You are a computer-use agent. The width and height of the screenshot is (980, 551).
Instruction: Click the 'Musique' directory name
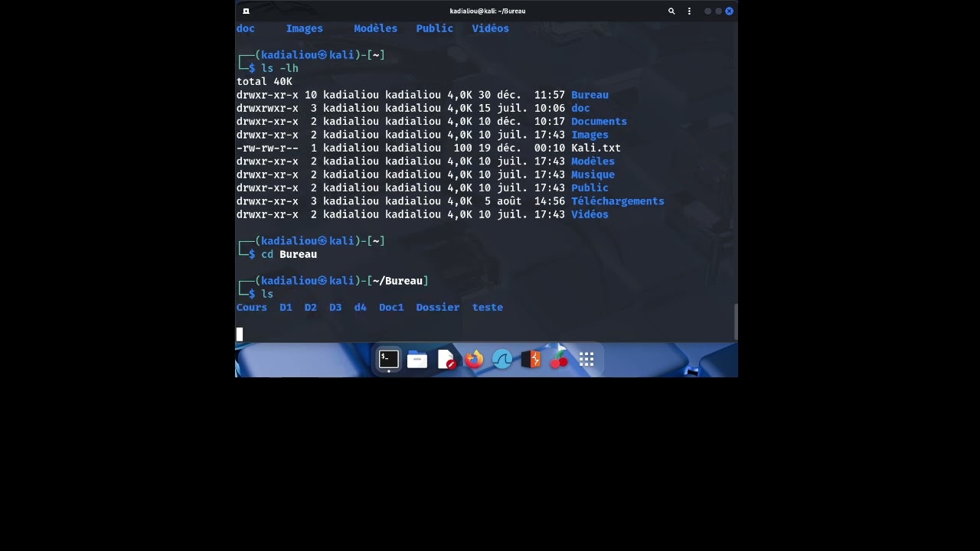click(x=593, y=174)
